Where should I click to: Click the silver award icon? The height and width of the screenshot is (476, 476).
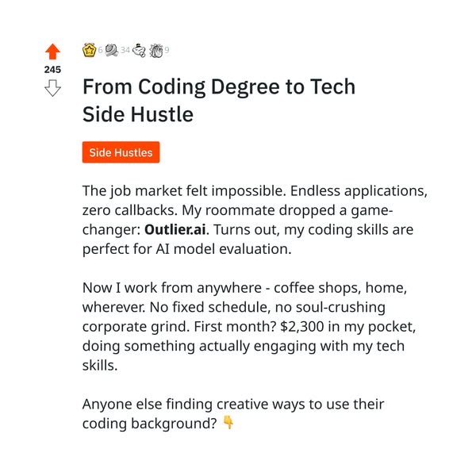point(112,50)
